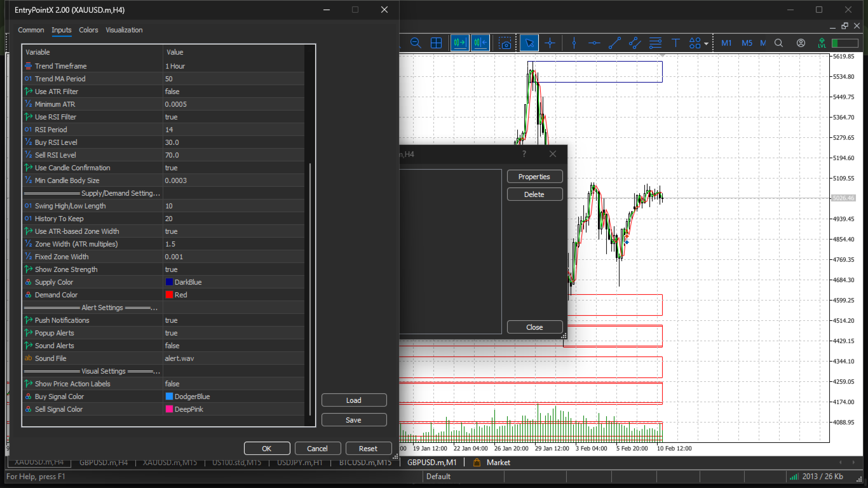
Task: Click Cancel in EntryPointX dialog
Action: [x=318, y=448]
